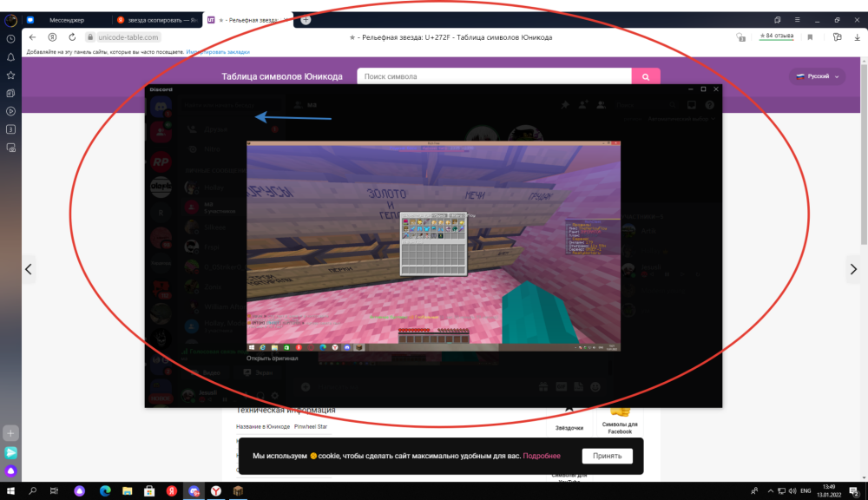Open a new tab with plus button
The image size is (868, 500).
(306, 20)
